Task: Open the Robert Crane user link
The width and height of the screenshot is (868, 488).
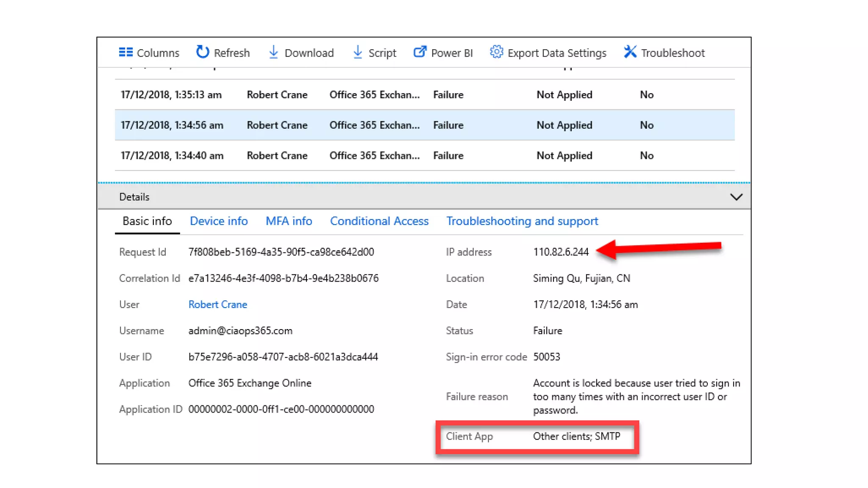Action: pos(218,305)
